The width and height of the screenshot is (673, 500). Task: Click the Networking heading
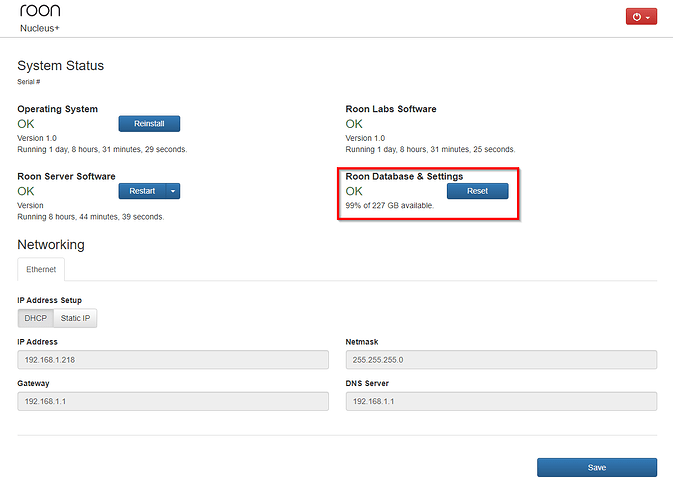(x=51, y=245)
